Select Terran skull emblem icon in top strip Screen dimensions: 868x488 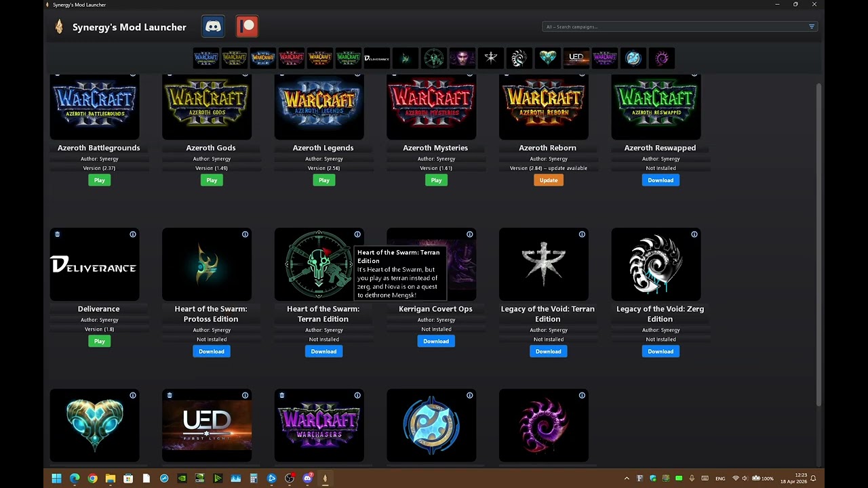pyautogui.click(x=433, y=58)
